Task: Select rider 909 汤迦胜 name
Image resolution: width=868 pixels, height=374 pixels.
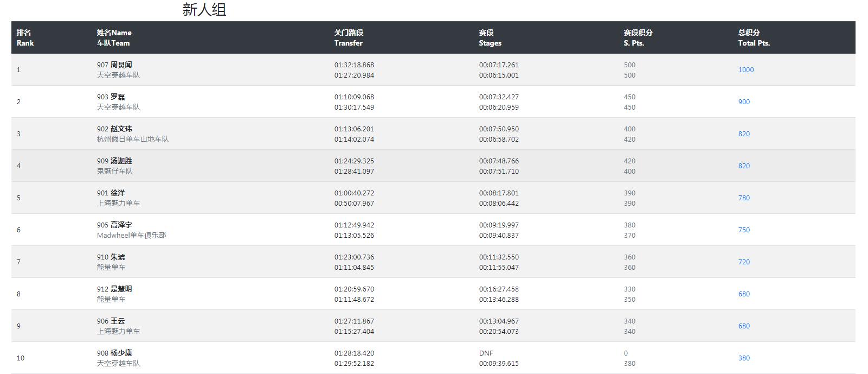Action: 114,161
